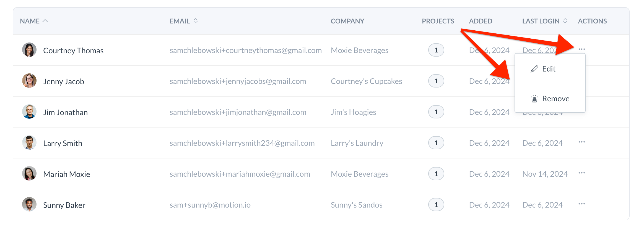The height and width of the screenshot is (228, 644).
Task: Sort table by Email column
Action: (x=195, y=21)
